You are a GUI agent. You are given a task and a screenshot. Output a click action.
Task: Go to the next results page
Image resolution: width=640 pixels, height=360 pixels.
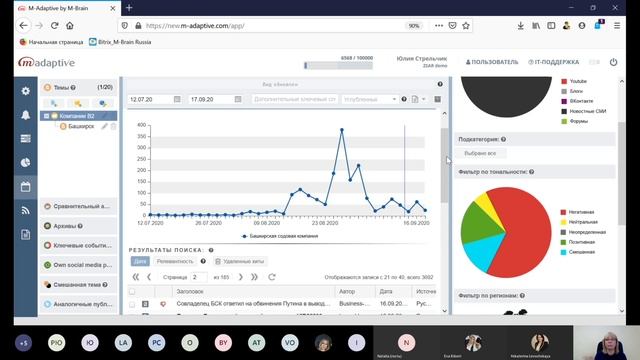pyautogui.click(x=240, y=277)
